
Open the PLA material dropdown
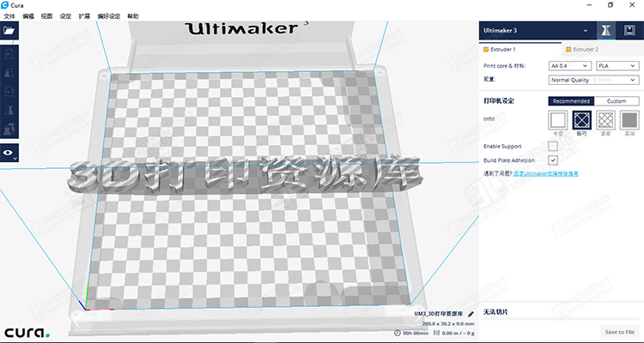pos(617,65)
